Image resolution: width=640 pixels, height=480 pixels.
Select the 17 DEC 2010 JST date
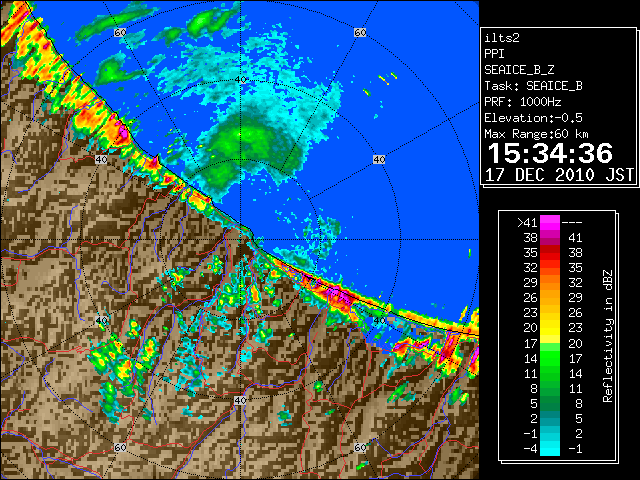pos(559,175)
